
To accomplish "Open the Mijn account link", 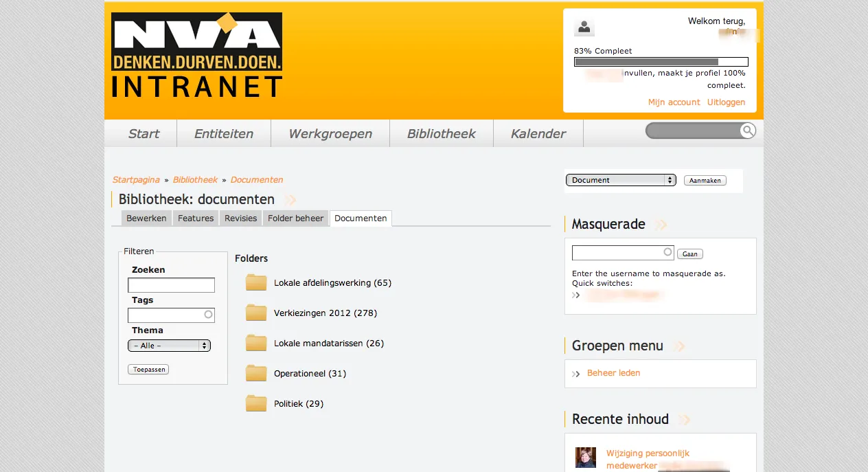I will click(674, 102).
